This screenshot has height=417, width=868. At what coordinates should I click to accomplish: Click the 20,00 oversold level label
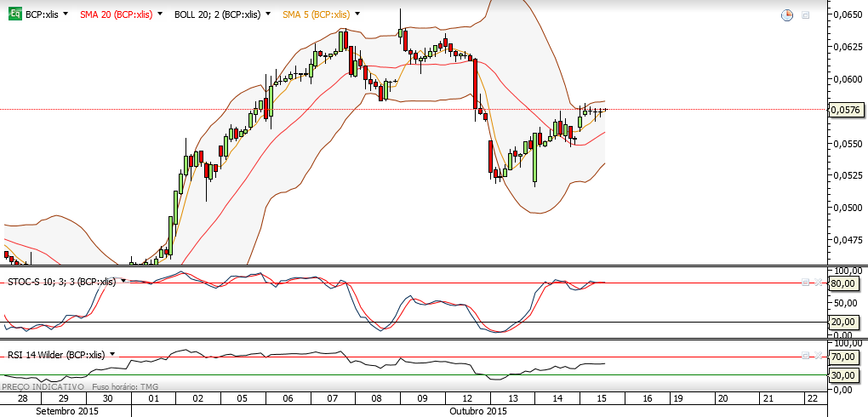[x=844, y=322]
